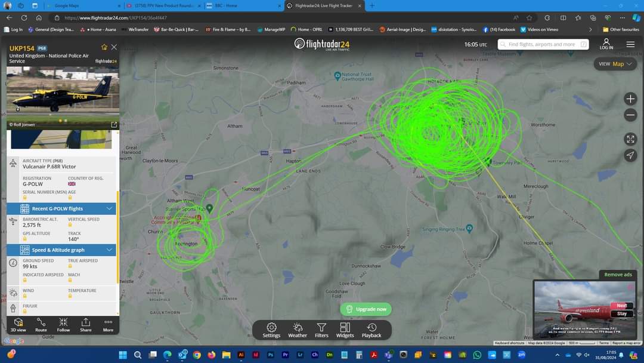Add UKP154 to favourites star
The height and width of the screenshot is (363, 644).
coord(104,47)
